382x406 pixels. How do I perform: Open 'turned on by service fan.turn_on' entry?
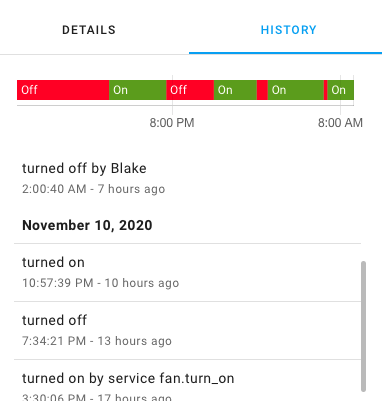click(x=187, y=383)
